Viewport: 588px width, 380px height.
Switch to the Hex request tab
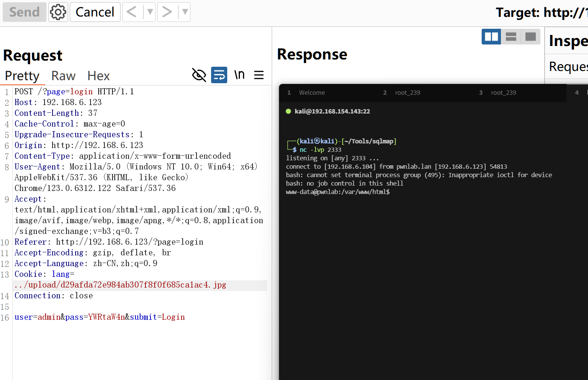[x=99, y=76]
